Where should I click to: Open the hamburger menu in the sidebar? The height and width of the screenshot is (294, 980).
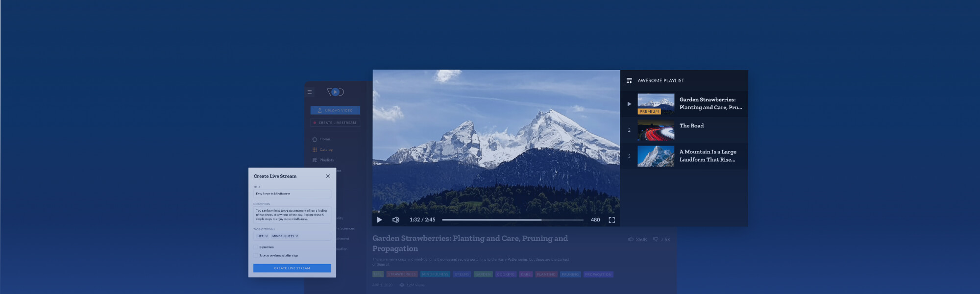(309, 92)
